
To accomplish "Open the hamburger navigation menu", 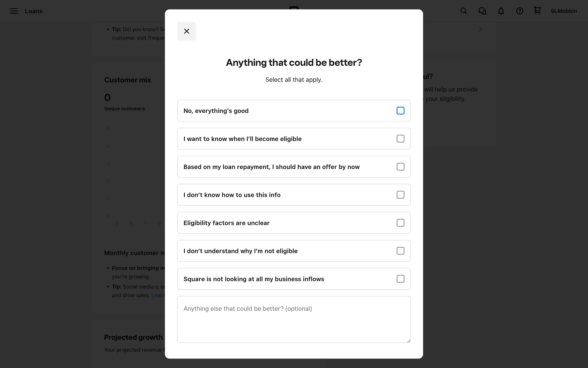I will click(x=14, y=11).
